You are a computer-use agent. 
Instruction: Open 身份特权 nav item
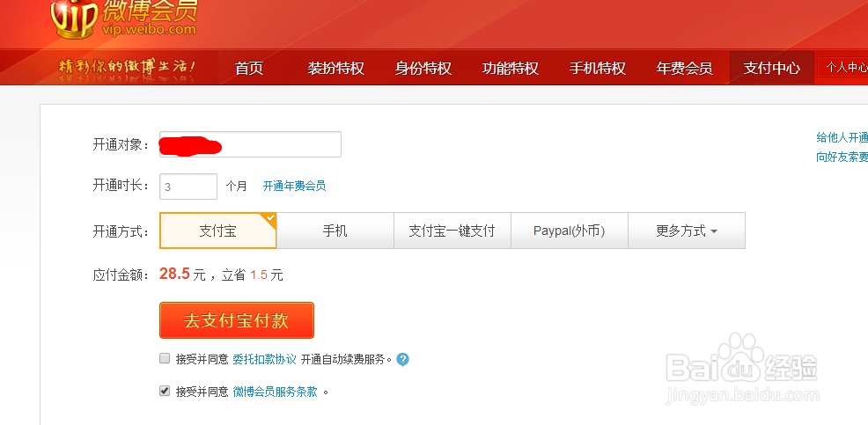[423, 68]
